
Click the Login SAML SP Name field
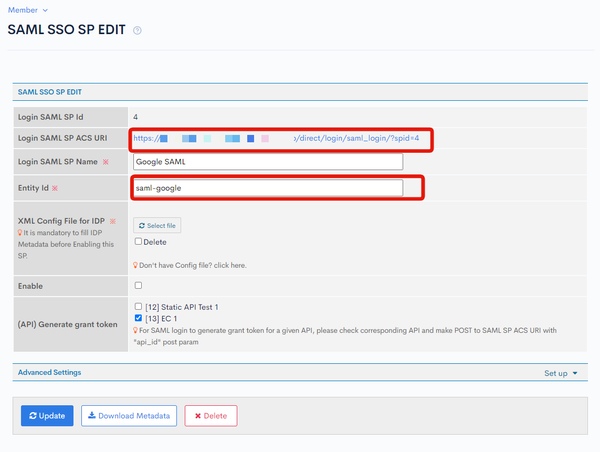click(x=268, y=162)
